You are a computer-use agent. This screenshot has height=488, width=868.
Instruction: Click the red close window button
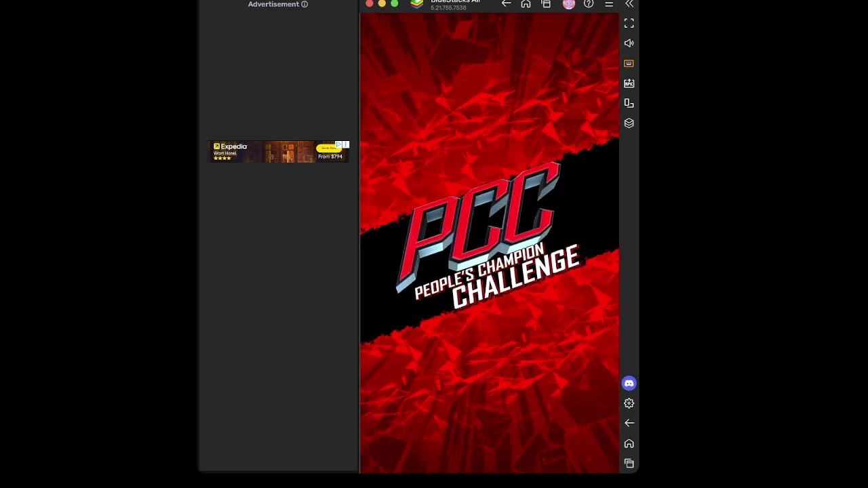coord(369,3)
